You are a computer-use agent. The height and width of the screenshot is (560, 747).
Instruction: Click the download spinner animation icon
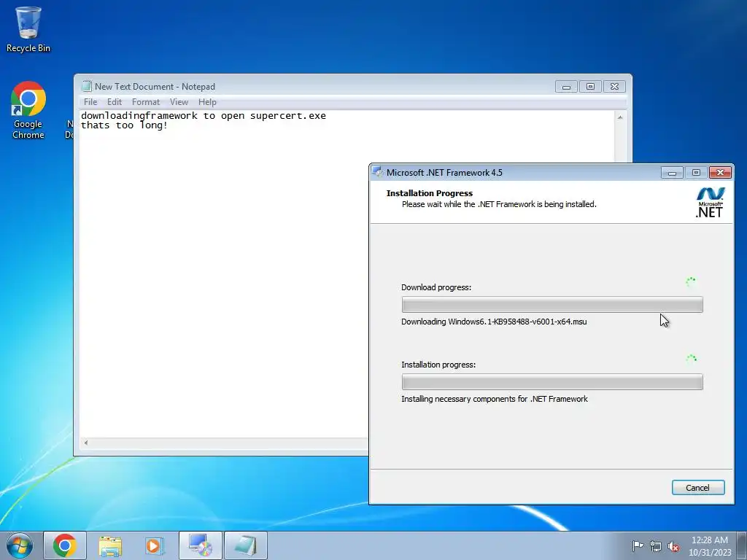[690, 282]
